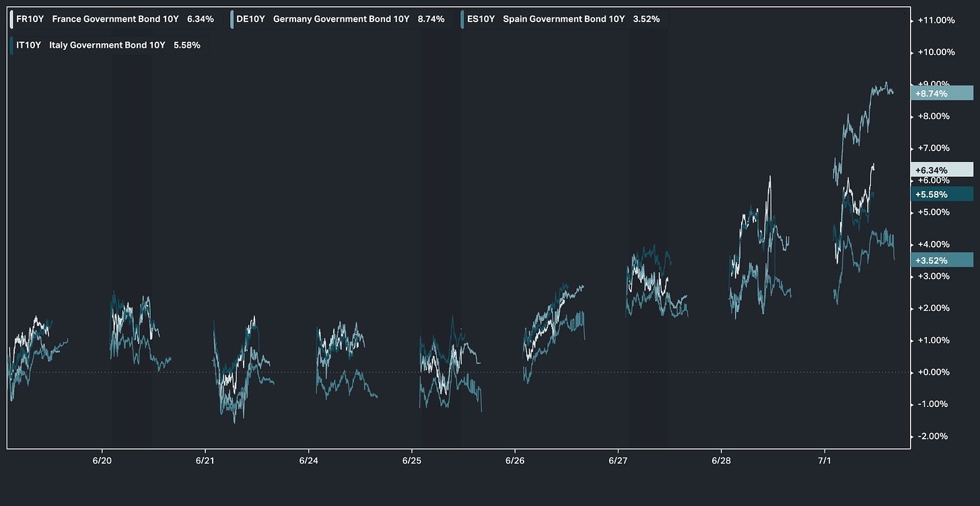Click the Germany Government Bond 10Y legend name
Viewport: 980px width, 506px height.
[x=341, y=19]
